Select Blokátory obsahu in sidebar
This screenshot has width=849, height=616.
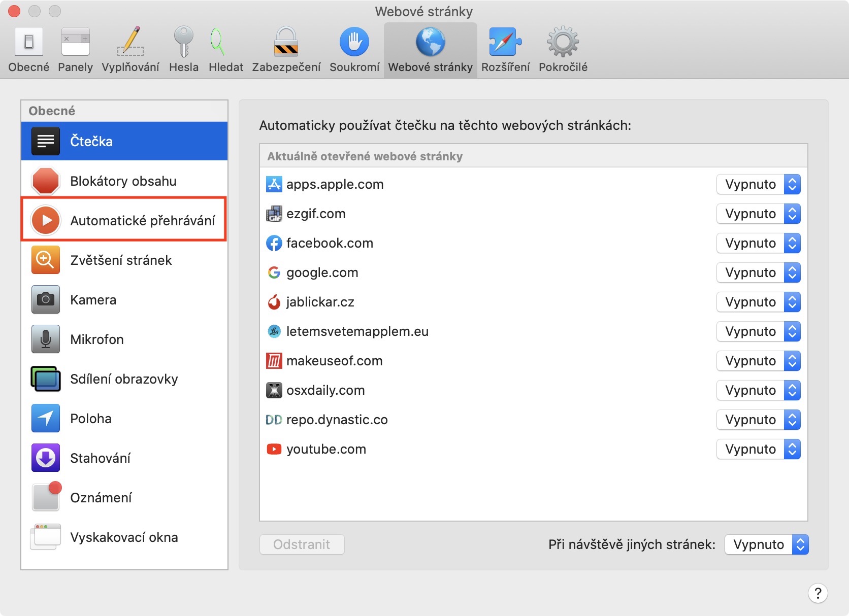[124, 181]
